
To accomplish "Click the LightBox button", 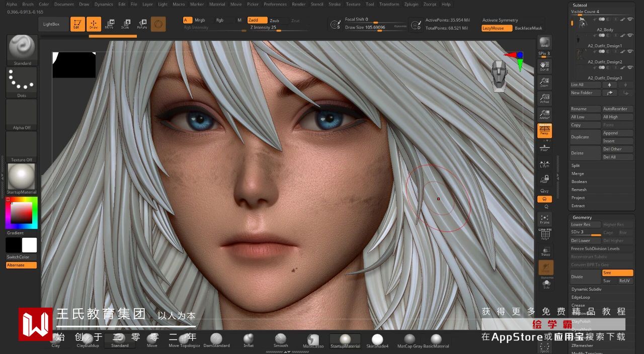I will pyautogui.click(x=51, y=24).
